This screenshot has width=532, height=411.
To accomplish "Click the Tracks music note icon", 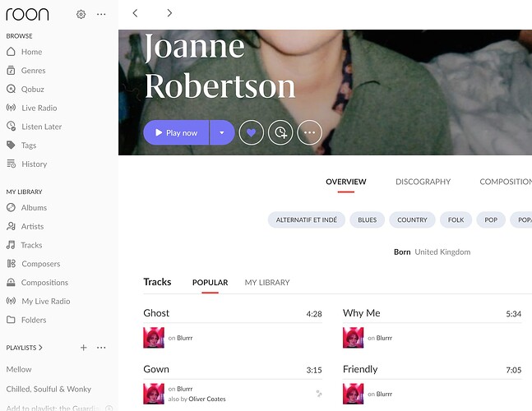I will point(11,245).
